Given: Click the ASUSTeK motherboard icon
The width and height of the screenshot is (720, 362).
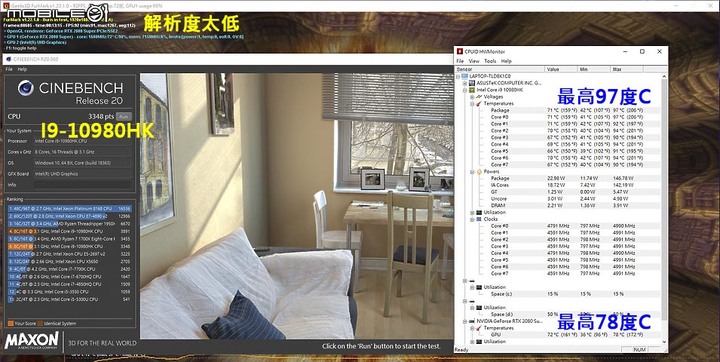Looking at the screenshot, I should (472, 83).
